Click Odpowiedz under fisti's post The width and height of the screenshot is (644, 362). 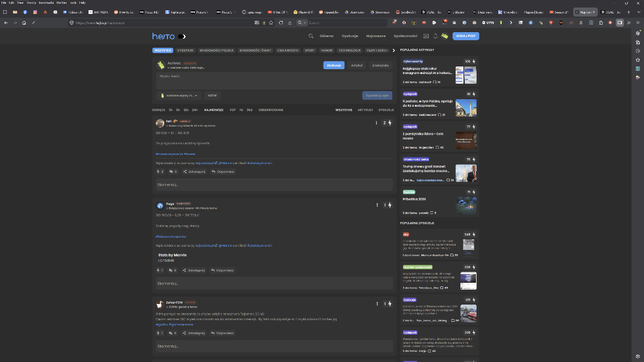tap(223, 172)
